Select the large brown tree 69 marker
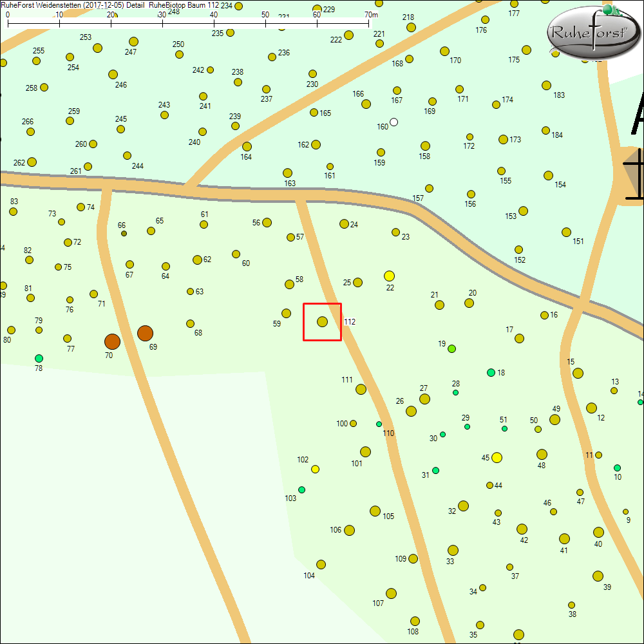This screenshot has height=644, width=644. [145, 333]
